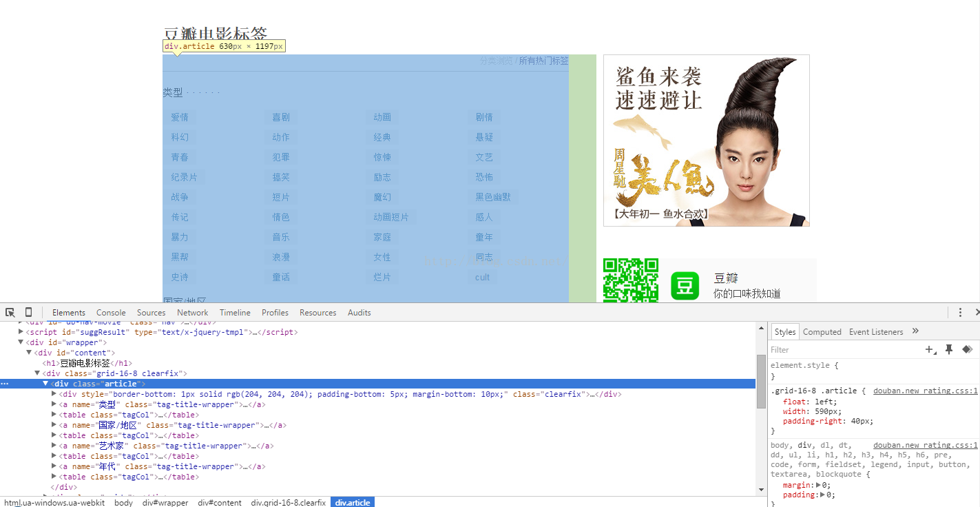This screenshot has width=980, height=507.
Task: Open the Profiles panel tab
Action: click(x=275, y=313)
